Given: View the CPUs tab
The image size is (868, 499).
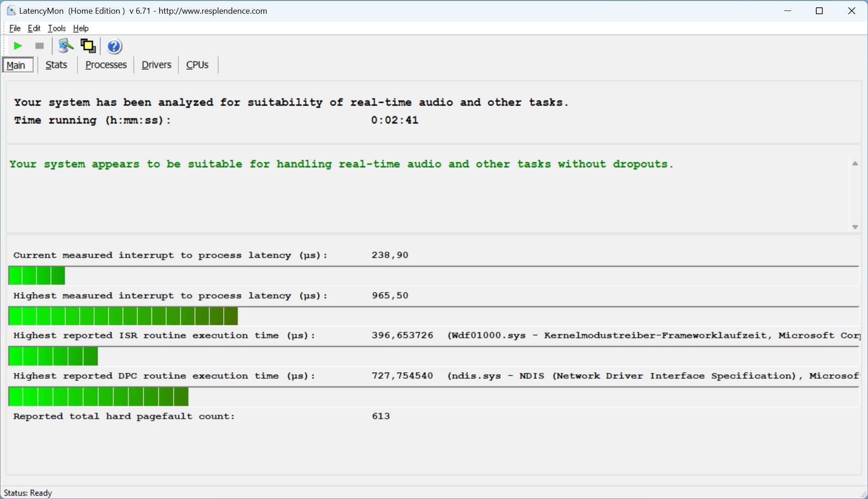Looking at the screenshot, I should (197, 65).
